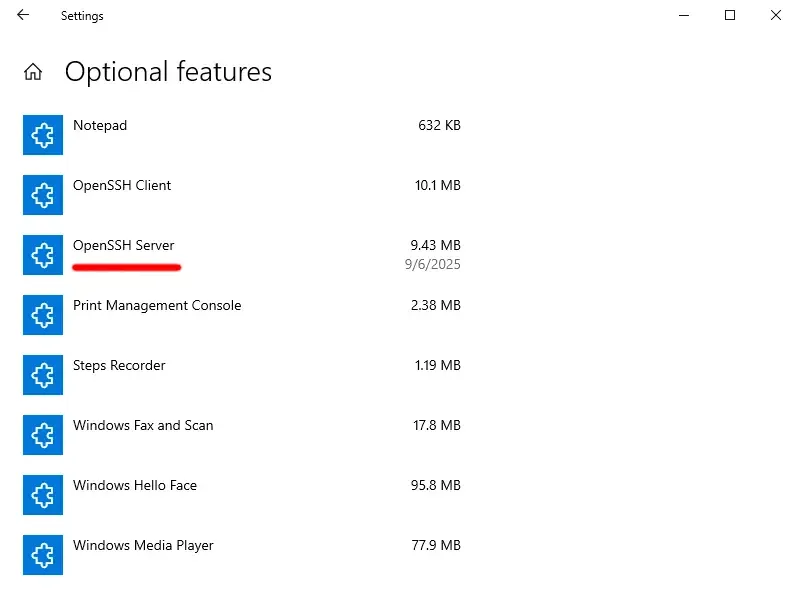Maximize the Settings window
Image resolution: width=797 pixels, height=594 pixels.
coord(730,15)
